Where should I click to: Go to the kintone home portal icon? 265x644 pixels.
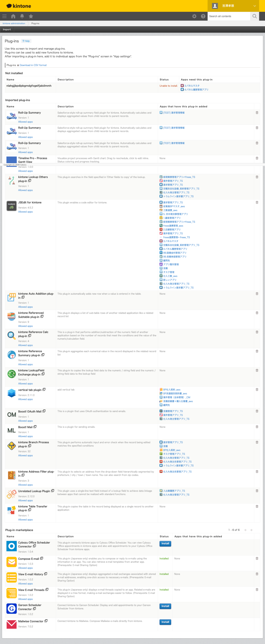click(x=13, y=16)
